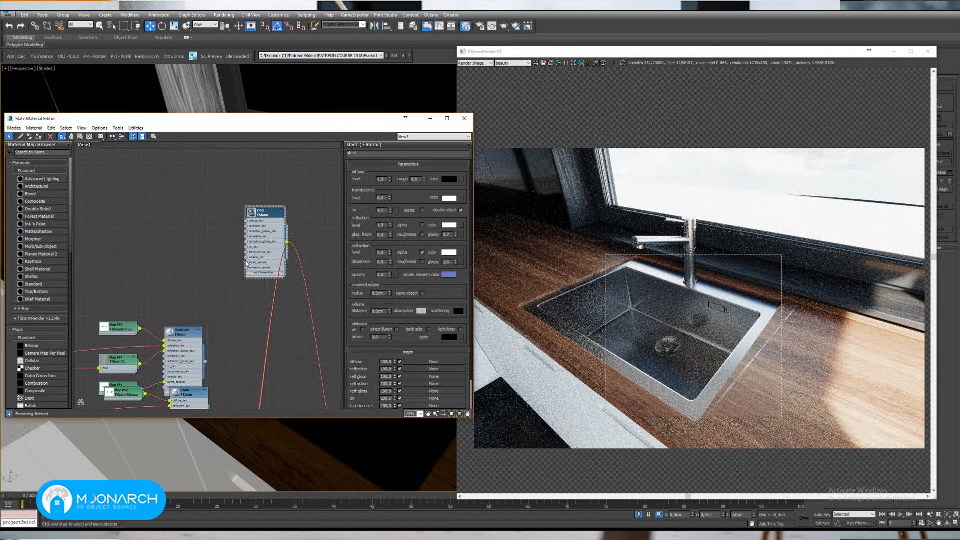
Task: Toggle the 3D Snaps icon
Action: tap(264, 26)
